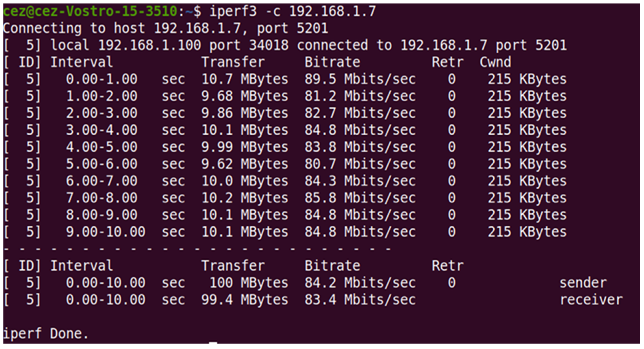This screenshot has width=644, height=349.
Task: Click the 3.00-4.00 interval entry
Action: click(x=101, y=130)
